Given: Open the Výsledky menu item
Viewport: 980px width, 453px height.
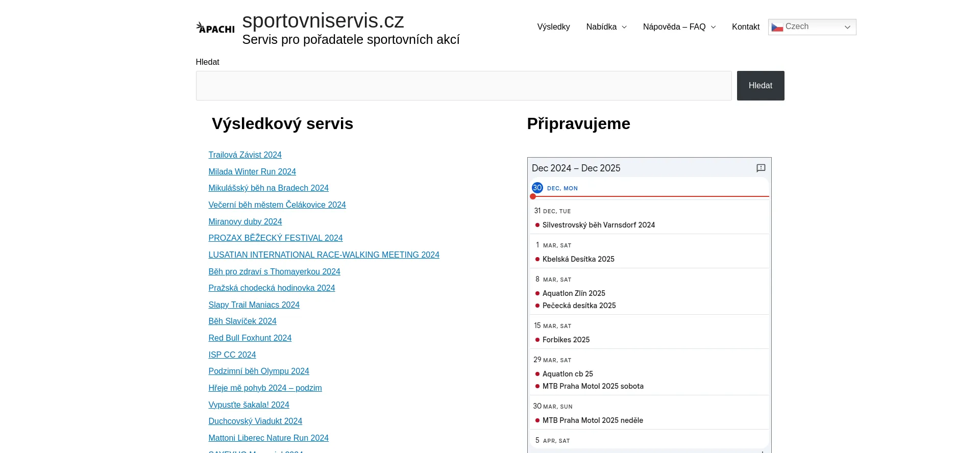Looking at the screenshot, I should coord(553,27).
